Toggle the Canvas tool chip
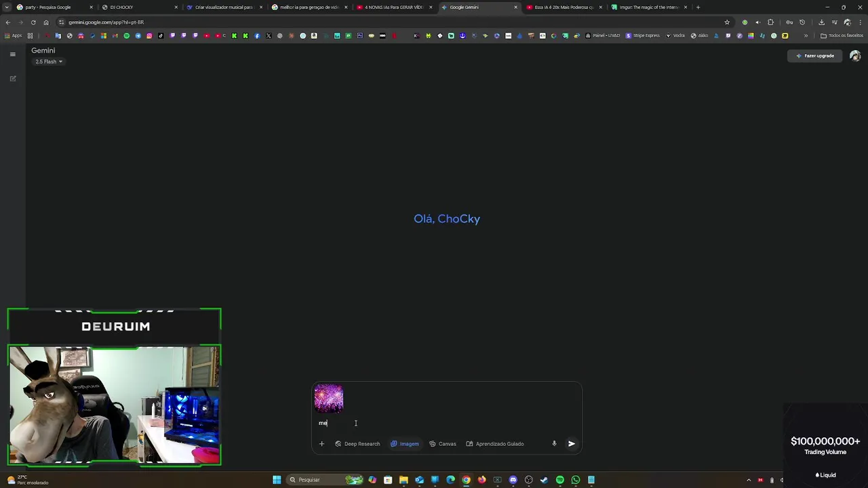868x488 pixels. tap(443, 444)
